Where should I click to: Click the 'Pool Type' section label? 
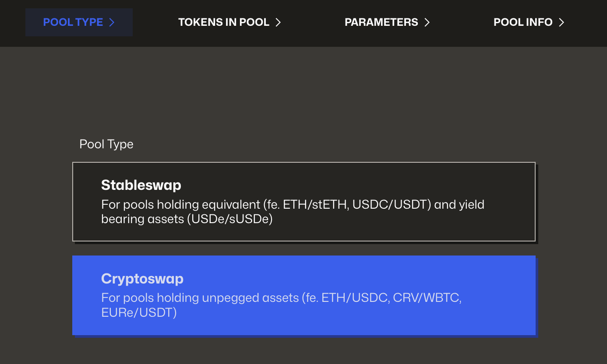click(x=106, y=144)
